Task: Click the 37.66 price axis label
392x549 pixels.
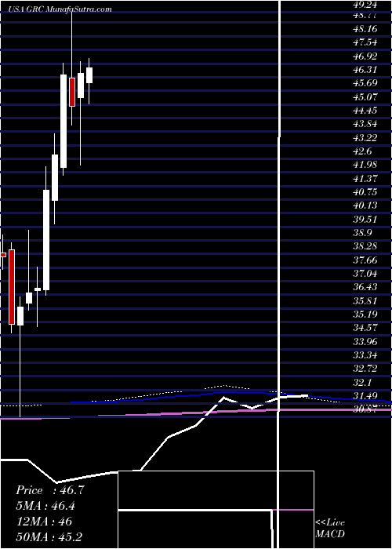Action: click(365, 260)
